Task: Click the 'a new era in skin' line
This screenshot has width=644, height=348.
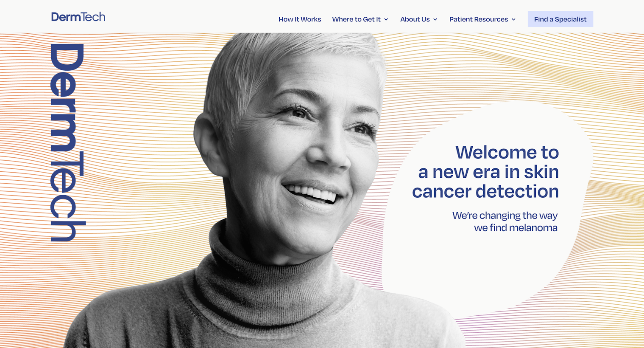Action: click(488, 172)
